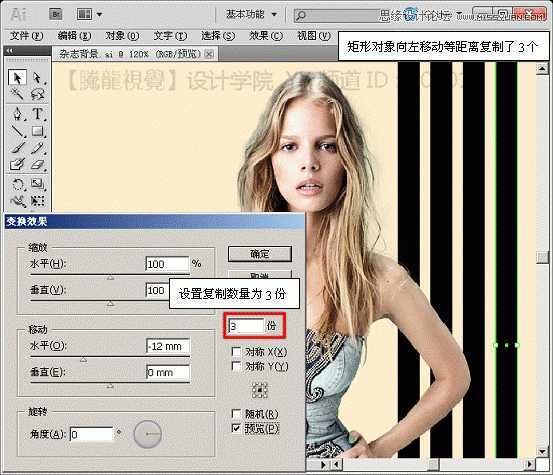
Task: Click the 移动 垂直(E) 0 mm field
Action: click(168, 372)
